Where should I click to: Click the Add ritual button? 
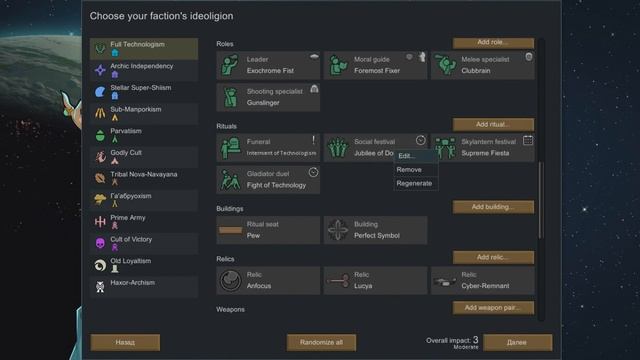pyautogui.click(x=493, y=124)
